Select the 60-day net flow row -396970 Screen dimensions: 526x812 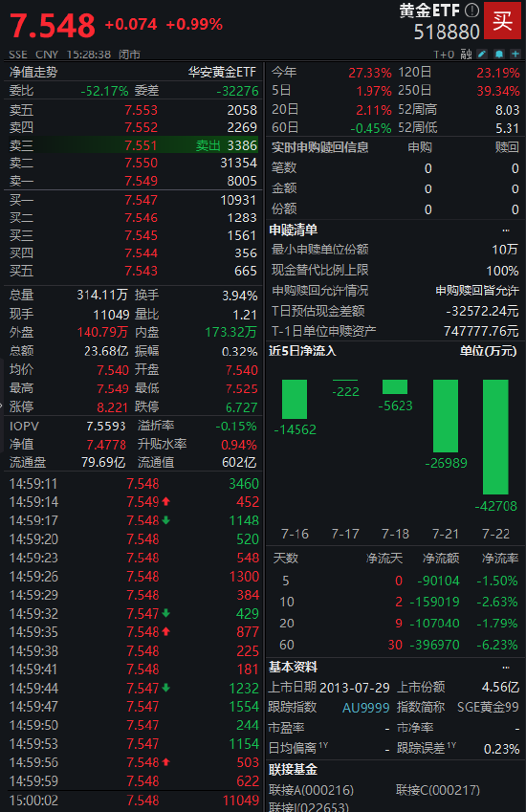396,645
